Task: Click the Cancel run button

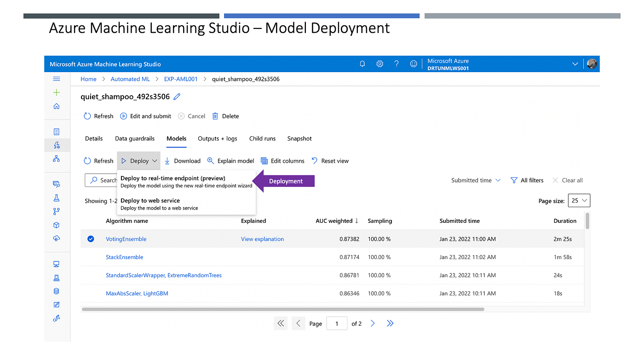Action: point(191,116)
